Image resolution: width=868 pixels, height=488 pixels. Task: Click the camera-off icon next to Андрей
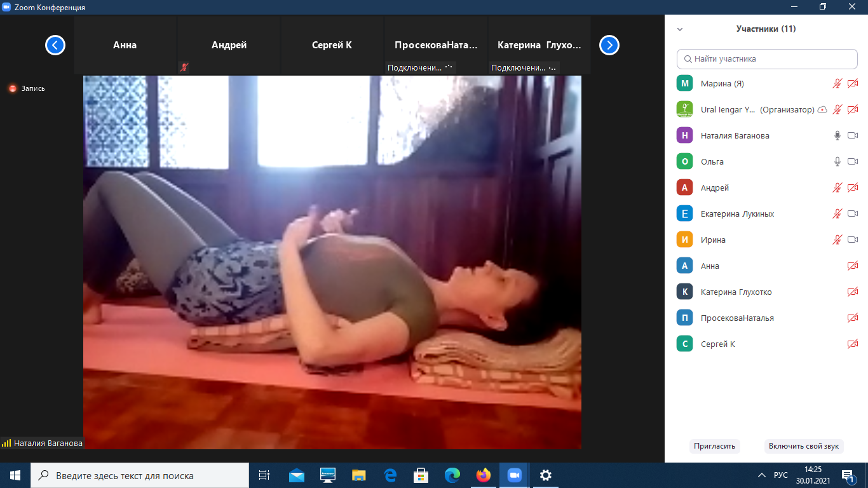tap(853, 187)
